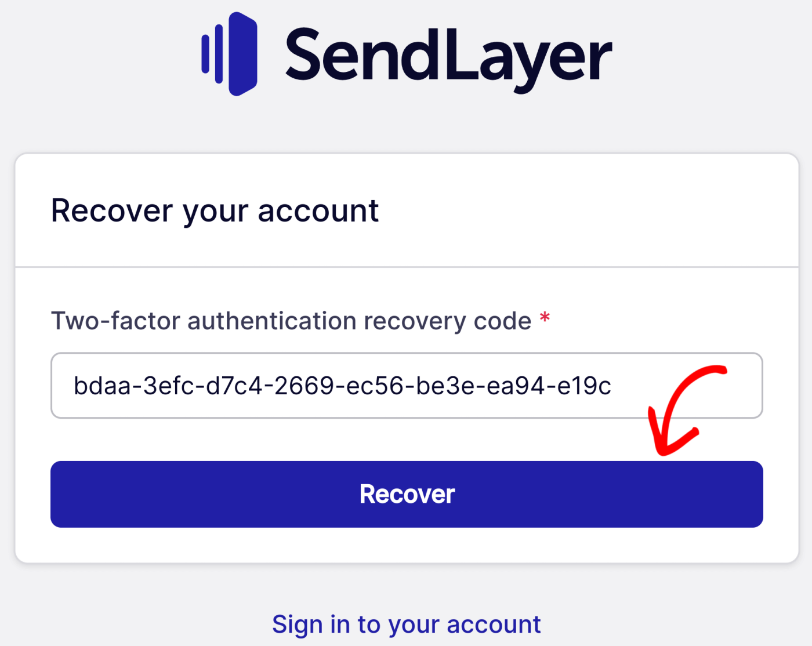Viewport: 812px width, 646px height.
Task: Select the recovery code input field
Action: point(406,386)
